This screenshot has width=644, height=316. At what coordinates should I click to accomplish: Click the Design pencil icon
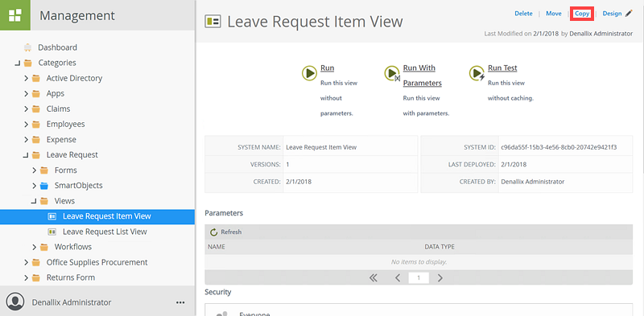pyautogui.click(x=629, y=14)
